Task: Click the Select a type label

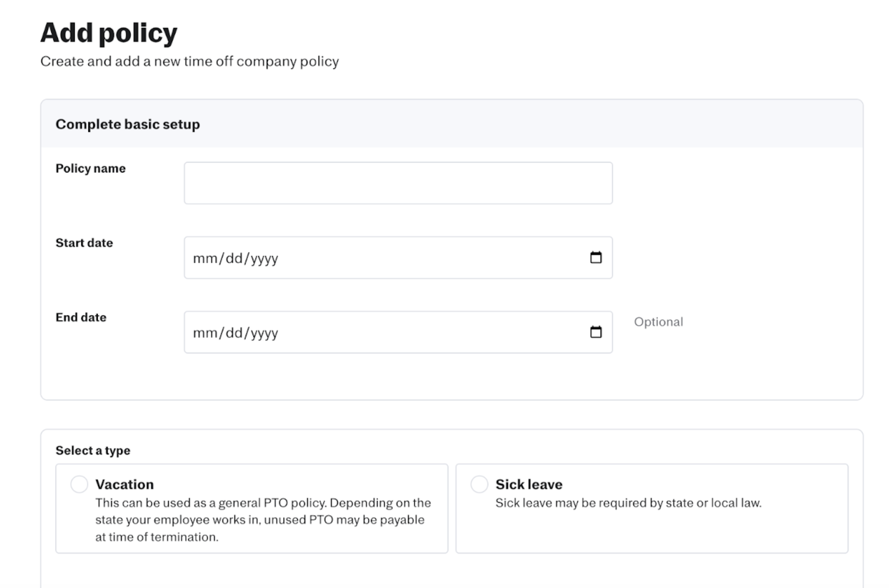Action: pyautogui.click(x=93, y=450)
